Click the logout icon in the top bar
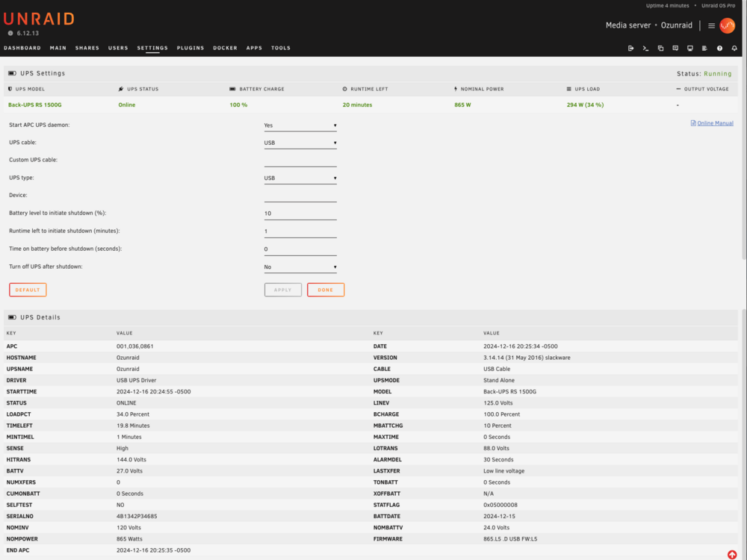Image resolution: width=747 pixels, height=560 pixels. point(630,48)
